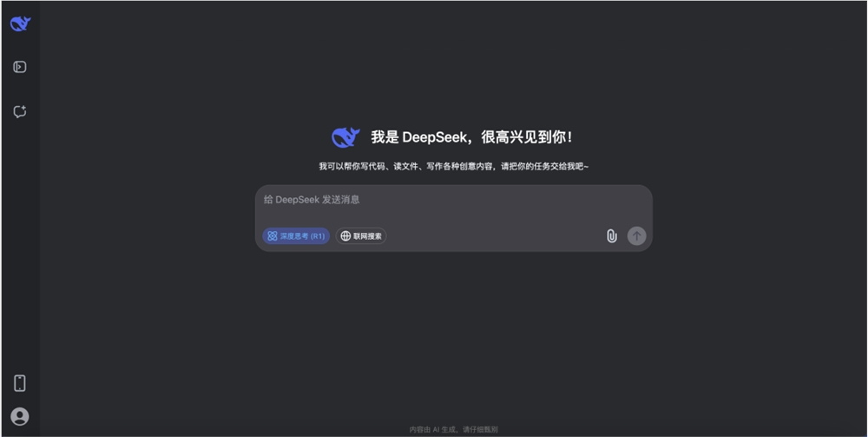
Task: Send the message with arrow button
Action: tap(636, 236)
